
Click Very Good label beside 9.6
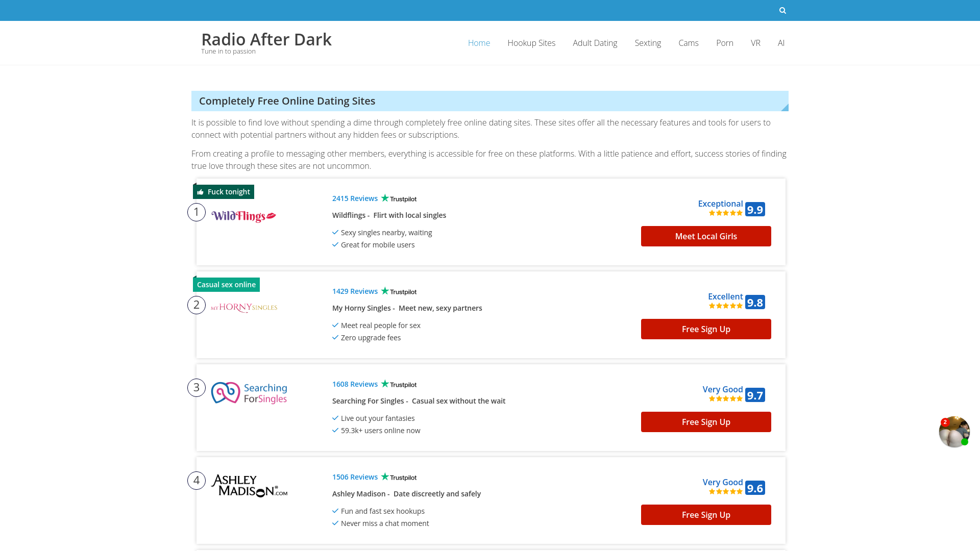[723, 482]
